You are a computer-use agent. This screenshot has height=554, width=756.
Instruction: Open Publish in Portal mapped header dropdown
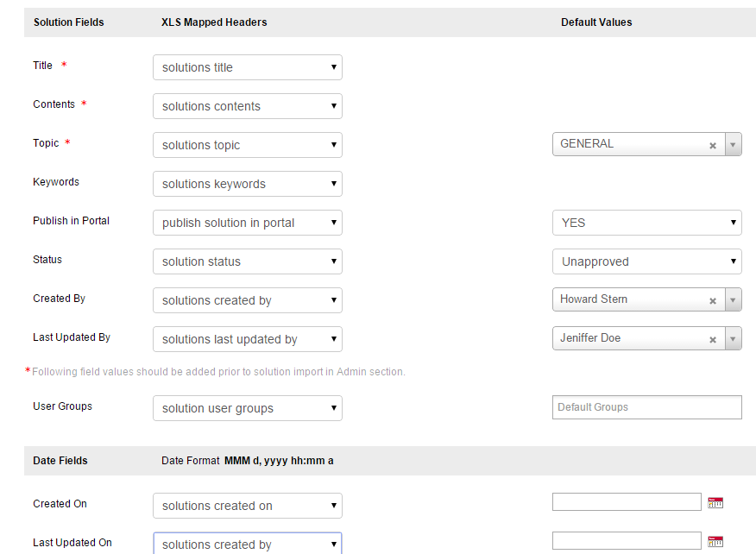click(x=247, y=223)
